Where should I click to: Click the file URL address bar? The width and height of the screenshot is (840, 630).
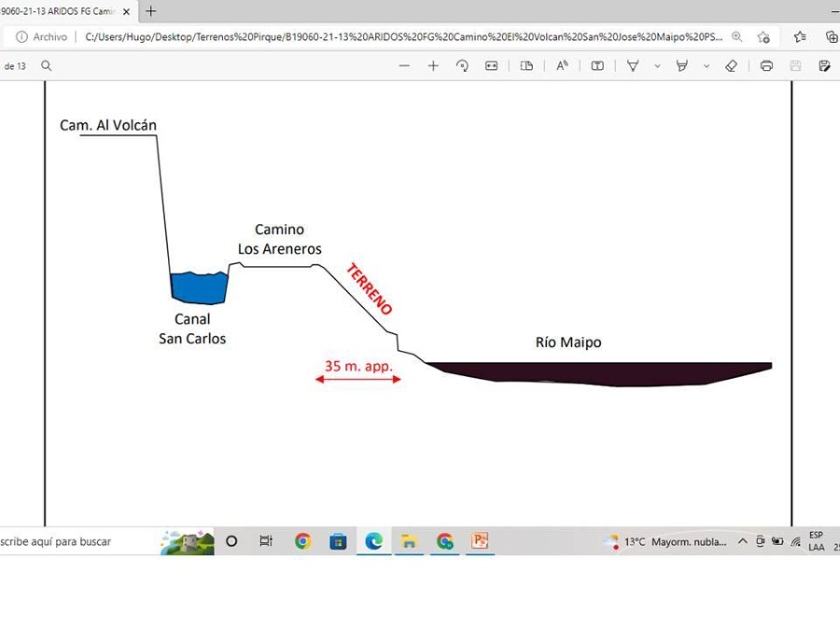[x=403, y=37]
